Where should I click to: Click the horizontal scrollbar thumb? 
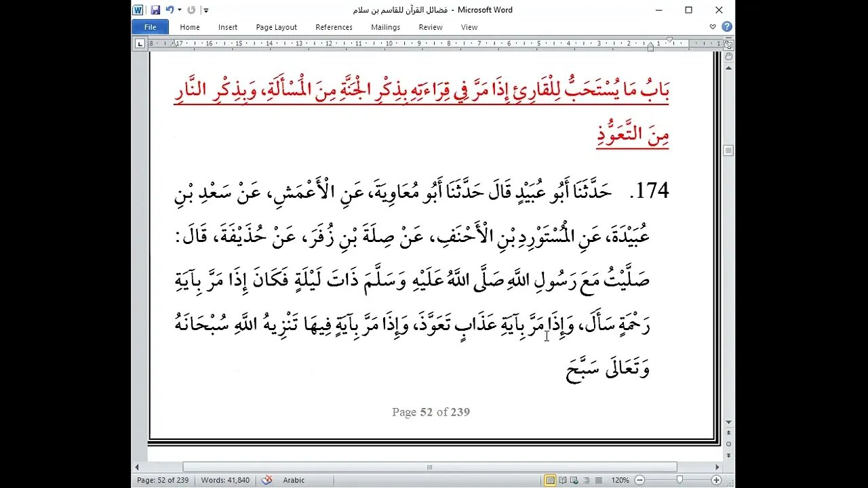click(x=430, y=467)
